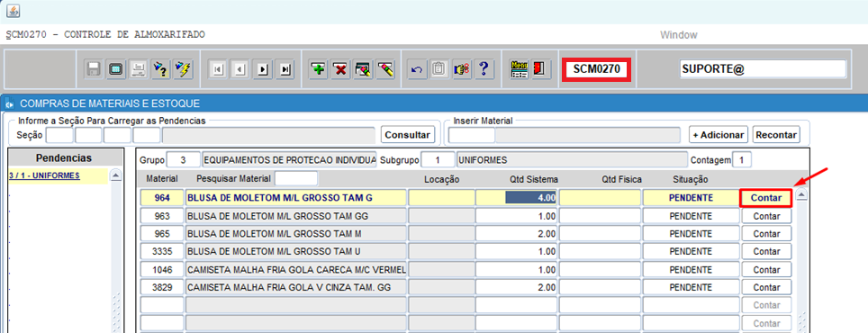The image size is (868, 333).
Task: Click Contar for material 1046
Action: click(x=766, y=270)
